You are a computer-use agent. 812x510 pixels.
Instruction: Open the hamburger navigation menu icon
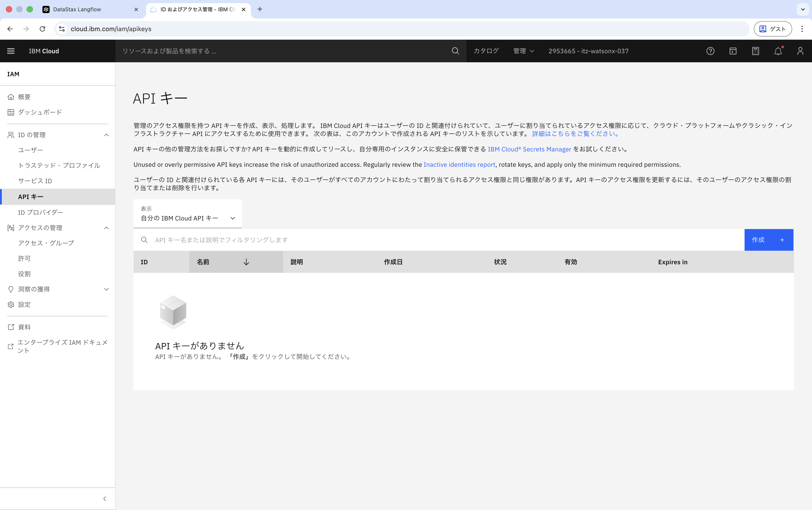pos(11,51)
